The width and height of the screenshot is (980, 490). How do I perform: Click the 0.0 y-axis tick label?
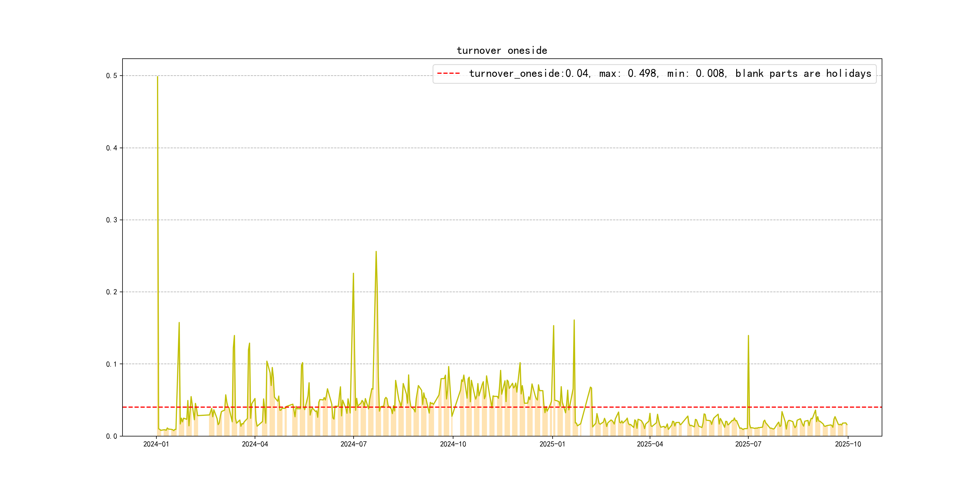[x=112, y=436]
